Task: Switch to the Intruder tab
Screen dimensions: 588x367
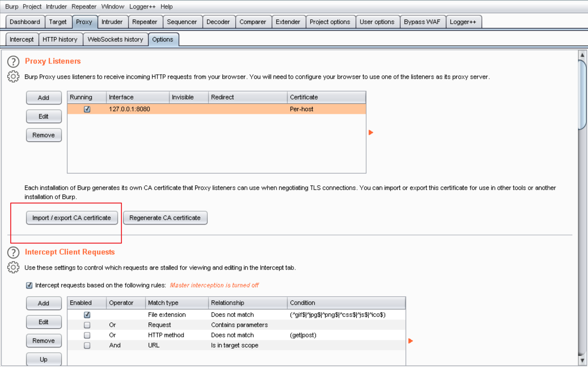Action: tap(112, 22)
